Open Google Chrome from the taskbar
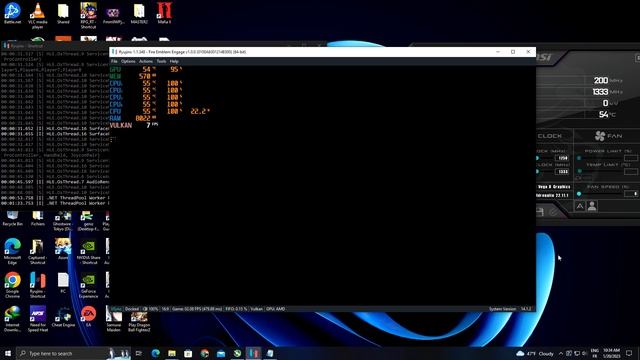The width and height of the screenshot is (640, 360). pyautogui.click(x=204, y=353)
